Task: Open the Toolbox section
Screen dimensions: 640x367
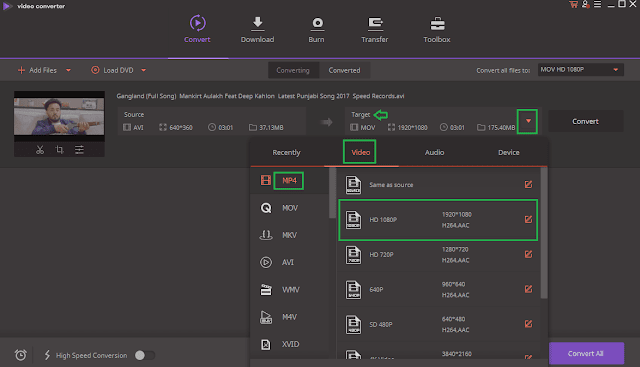Action: coord(437,29)
